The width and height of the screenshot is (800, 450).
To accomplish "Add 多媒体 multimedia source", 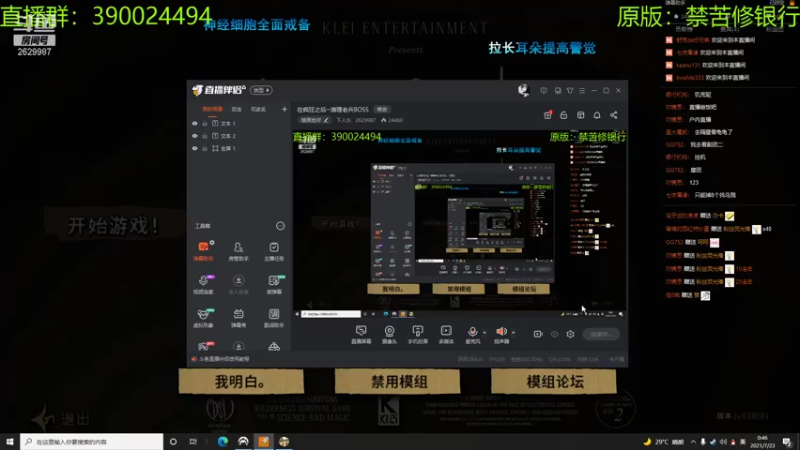I will point(446,335).
